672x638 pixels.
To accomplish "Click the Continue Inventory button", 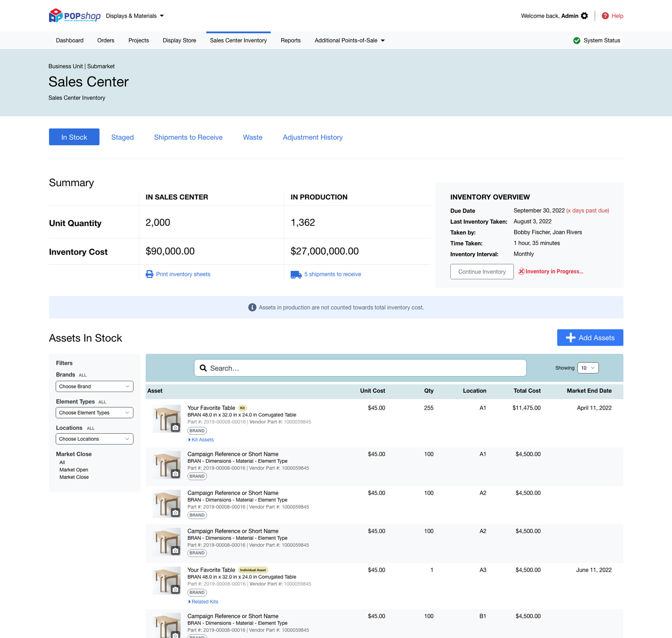I will [482, 272].
